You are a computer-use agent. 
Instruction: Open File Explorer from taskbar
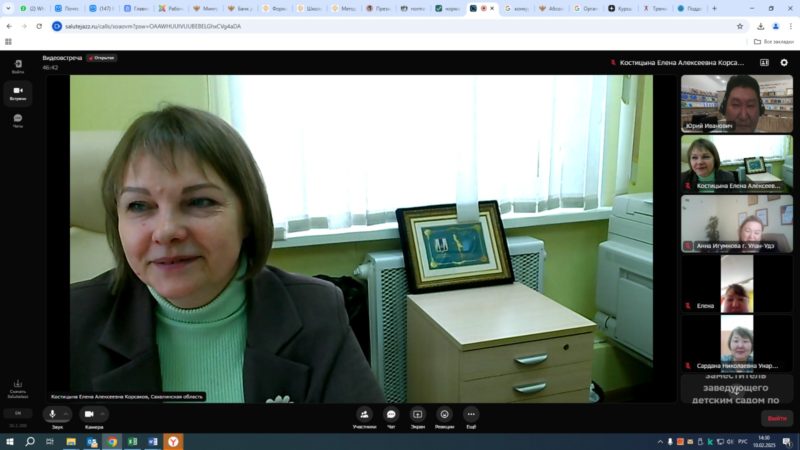pos(71,442)
